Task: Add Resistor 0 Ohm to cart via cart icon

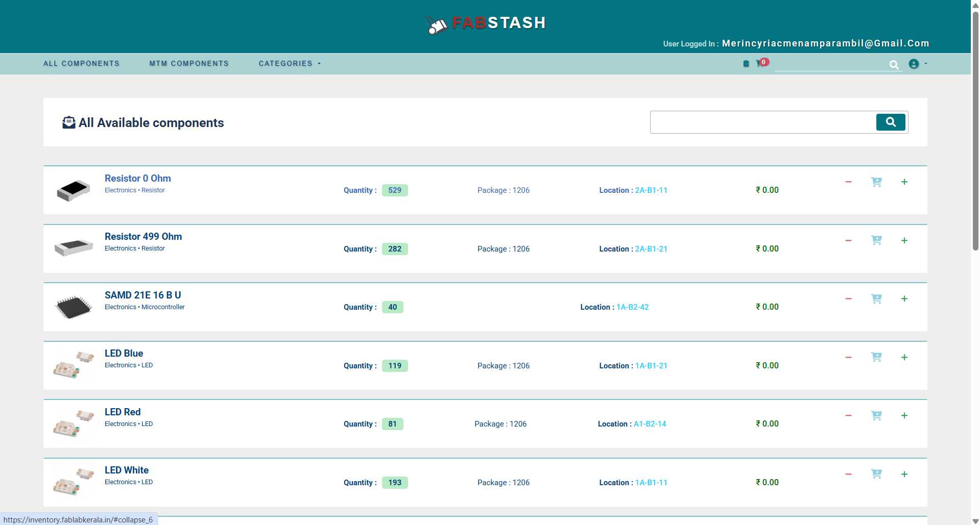Action: (876, 182)
